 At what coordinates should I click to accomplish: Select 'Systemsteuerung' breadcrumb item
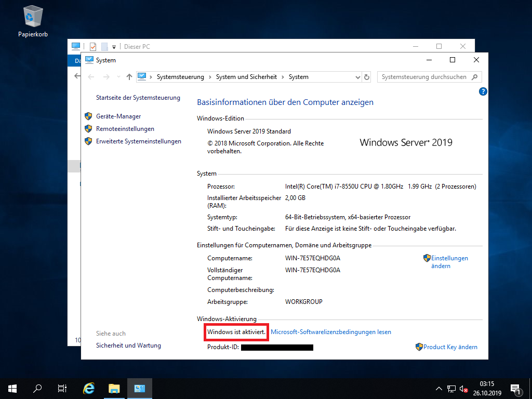[x=180, y=77]
